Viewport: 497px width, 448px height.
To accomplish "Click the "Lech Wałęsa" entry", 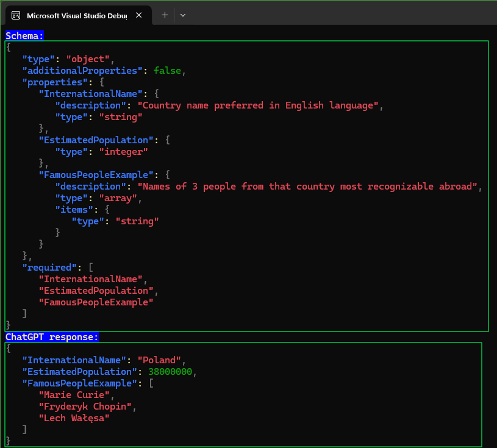I will click(74, 418).
